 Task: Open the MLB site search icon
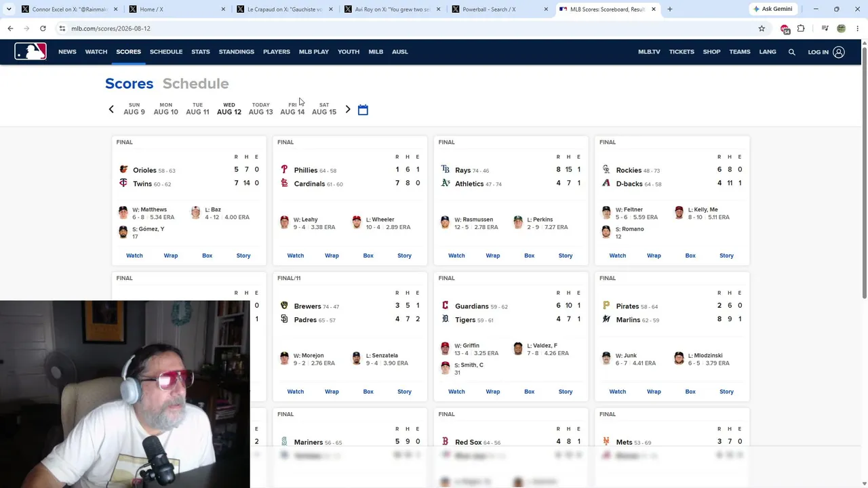791,52
